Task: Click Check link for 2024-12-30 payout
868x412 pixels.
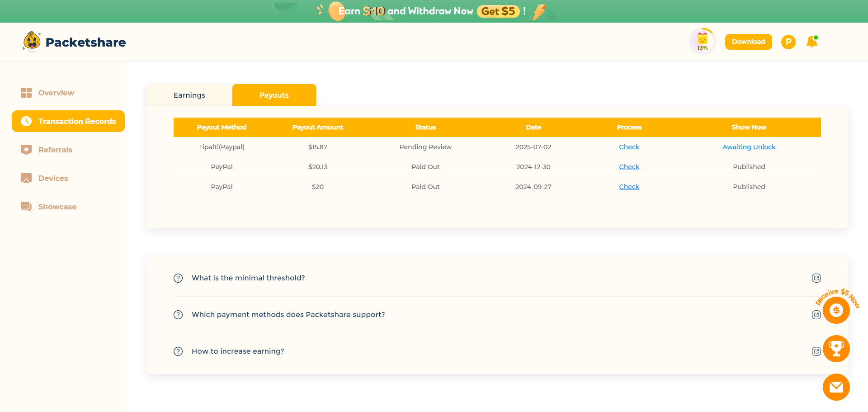Action: point(629,167)
